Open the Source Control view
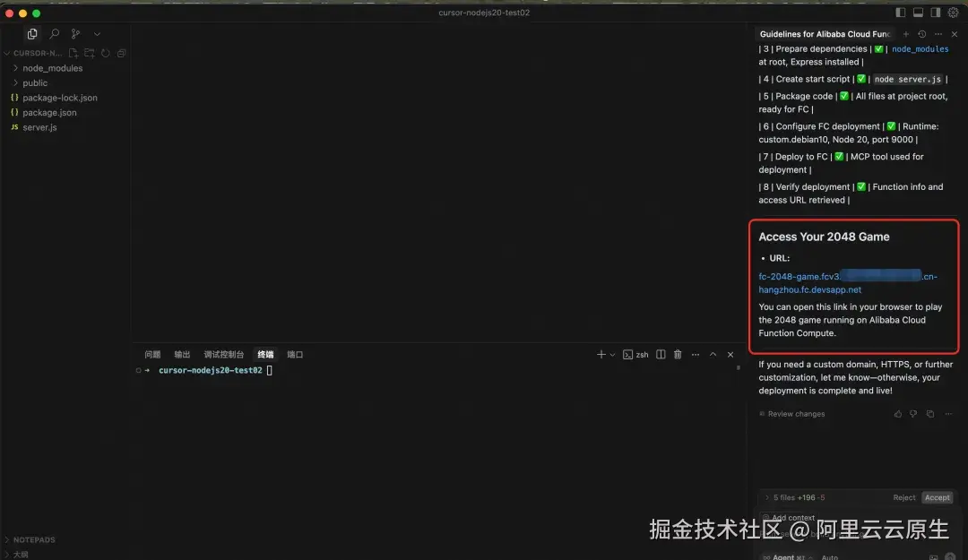The width and height of the screenshot is (968, 560). [x=75, y=33]
